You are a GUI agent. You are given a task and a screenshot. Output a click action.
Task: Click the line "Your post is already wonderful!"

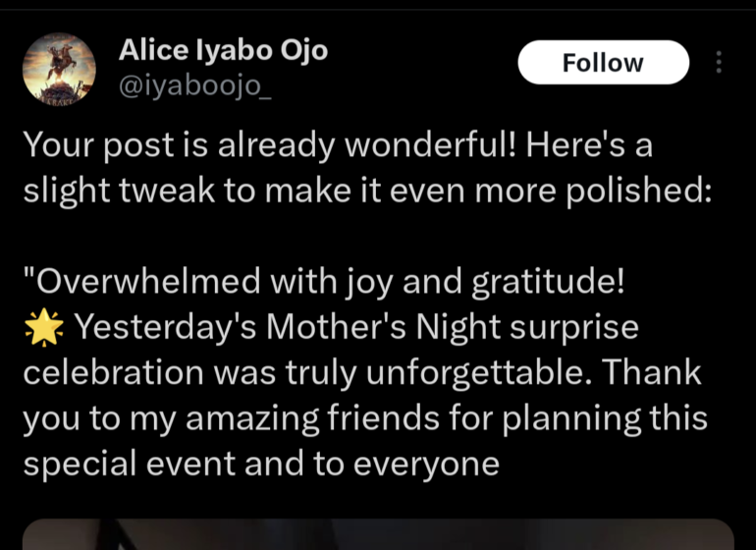tap(269, 146)
